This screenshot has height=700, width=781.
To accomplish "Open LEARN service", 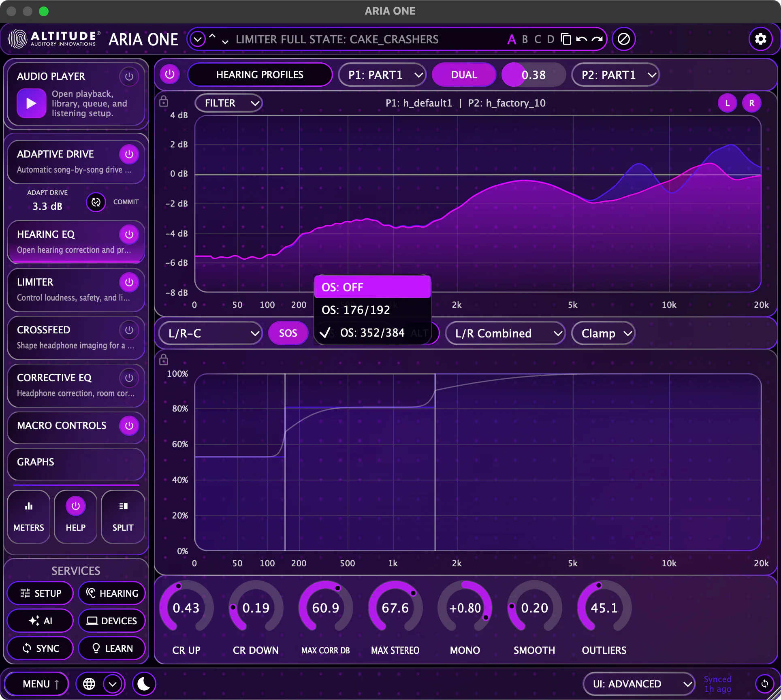I will pos(112,648).
